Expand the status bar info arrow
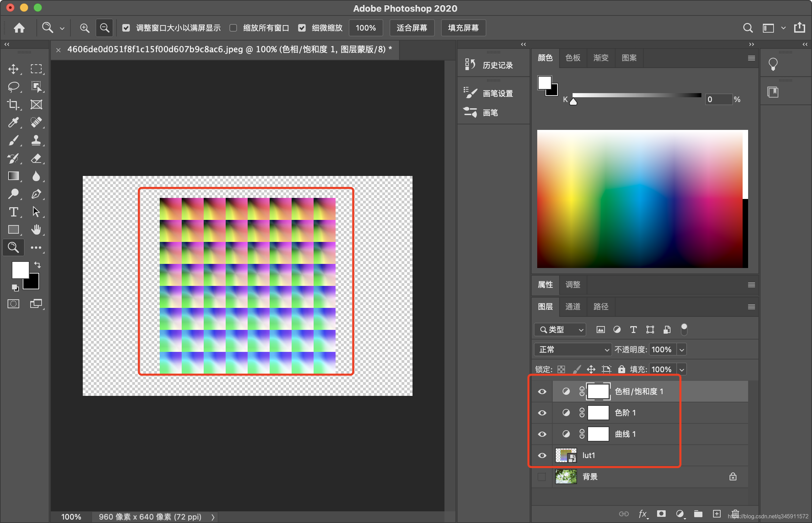The height and width of the screenshot is (523, 812). pos(213,517)
